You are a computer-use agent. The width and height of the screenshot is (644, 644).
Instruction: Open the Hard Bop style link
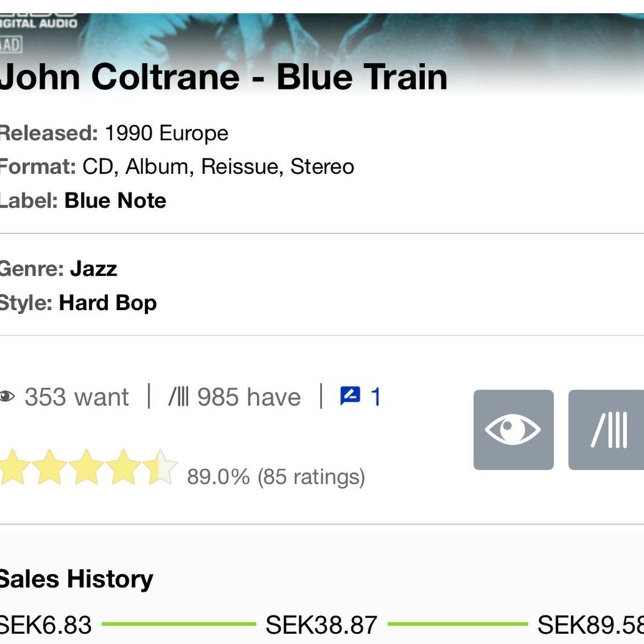pyautogui.click(x=108, y=303)
